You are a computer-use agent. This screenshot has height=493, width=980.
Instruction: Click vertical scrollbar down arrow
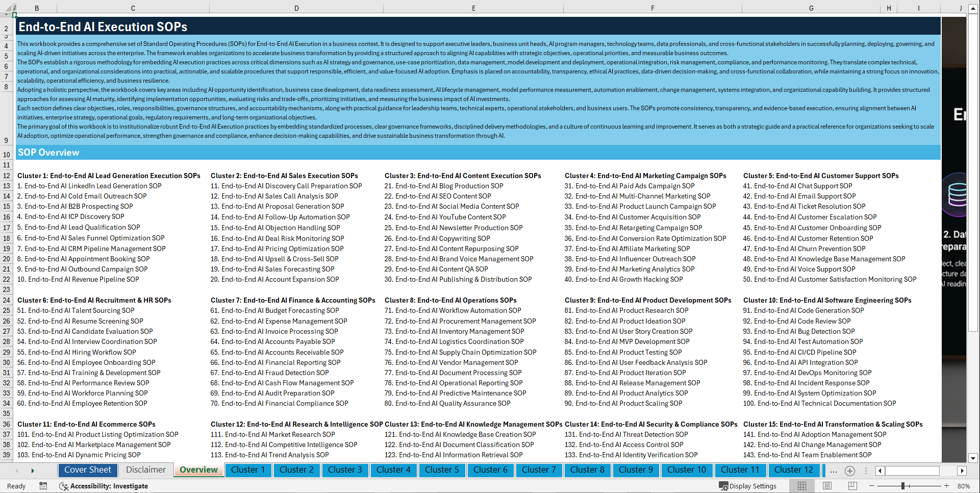973,458
